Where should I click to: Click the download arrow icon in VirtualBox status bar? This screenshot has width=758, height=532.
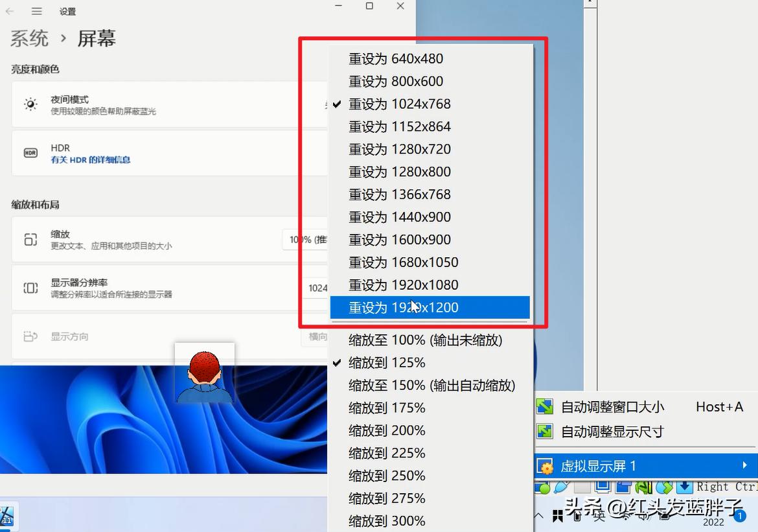click(x=684, y=486)
